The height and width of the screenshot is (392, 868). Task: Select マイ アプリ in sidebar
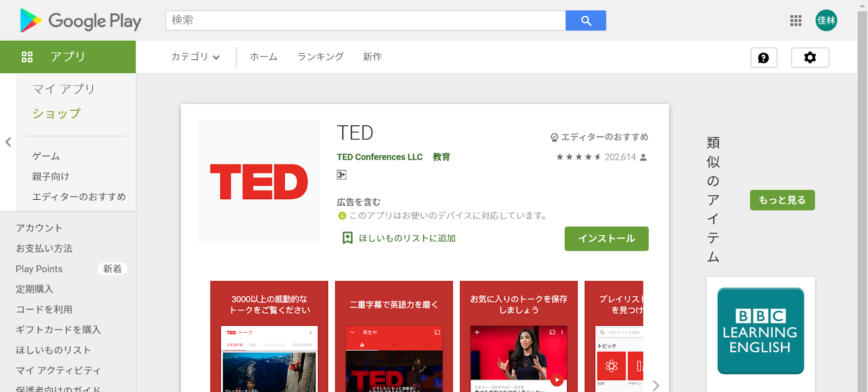(63, 88)
